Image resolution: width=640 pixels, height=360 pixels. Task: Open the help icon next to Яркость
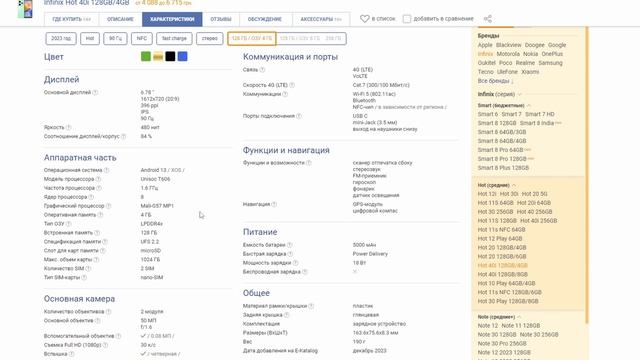[69, 127]
